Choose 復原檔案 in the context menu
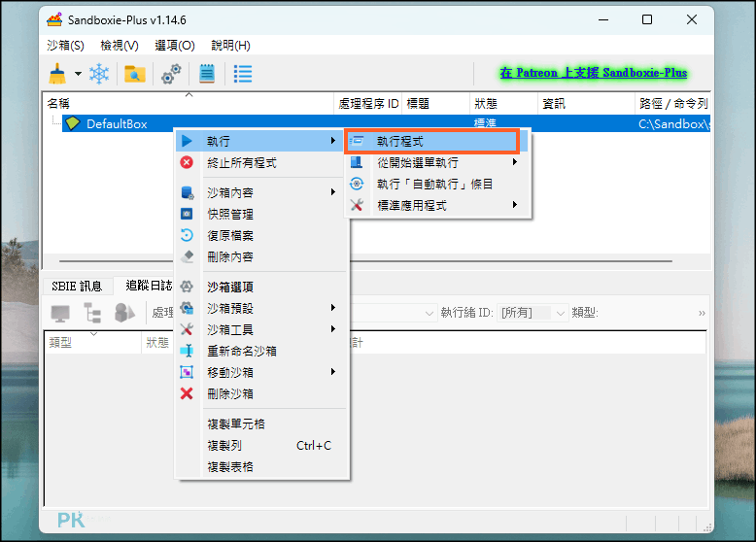 click(x=259, y=236)
